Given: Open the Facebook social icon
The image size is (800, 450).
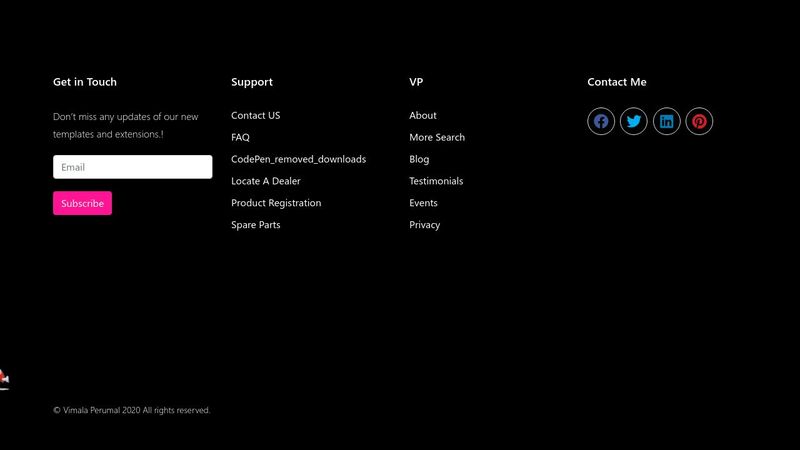Looking at the screenshot, I should [x=601, y=121].
